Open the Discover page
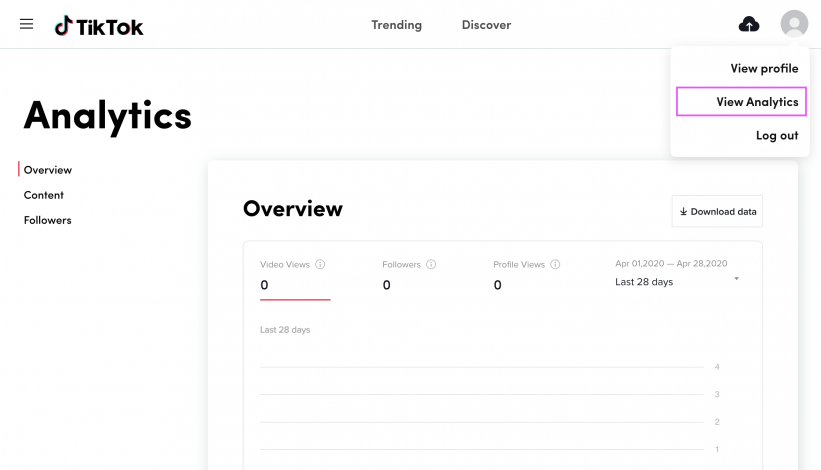 point(486,25)
